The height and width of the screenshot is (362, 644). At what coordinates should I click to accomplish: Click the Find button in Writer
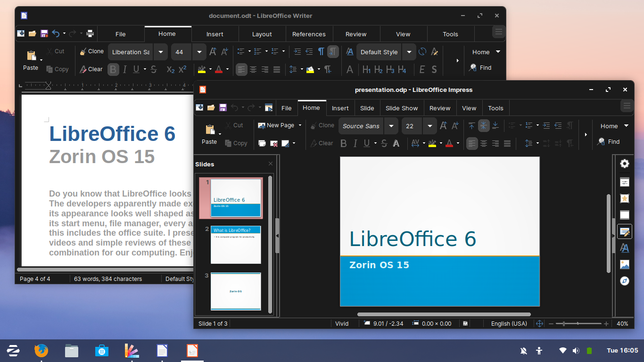point(480,67)
